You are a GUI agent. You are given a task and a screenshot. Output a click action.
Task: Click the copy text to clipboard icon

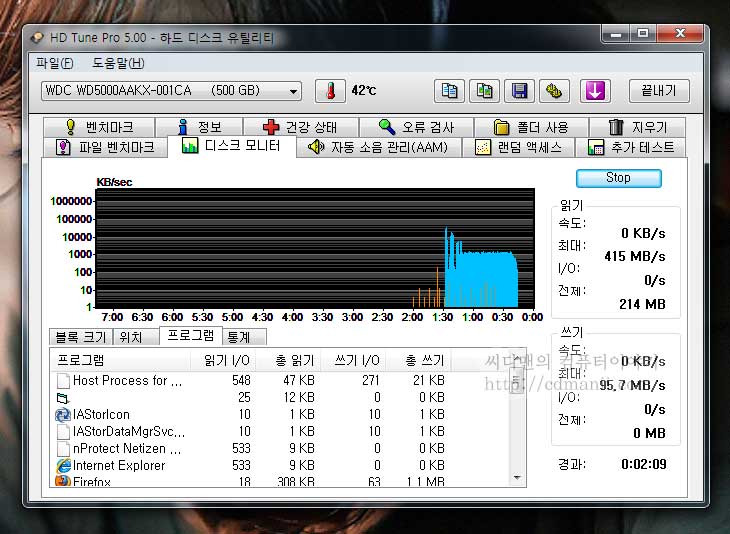449,90
